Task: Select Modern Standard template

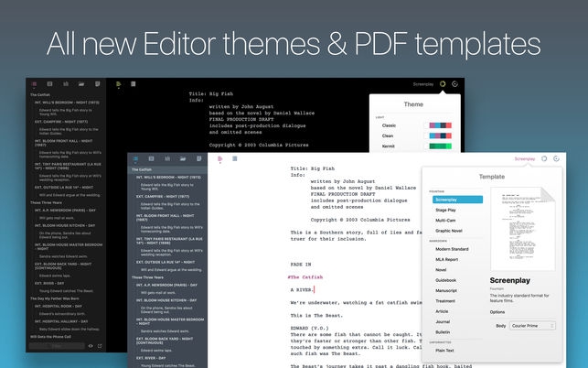Action: click(452, 249)
